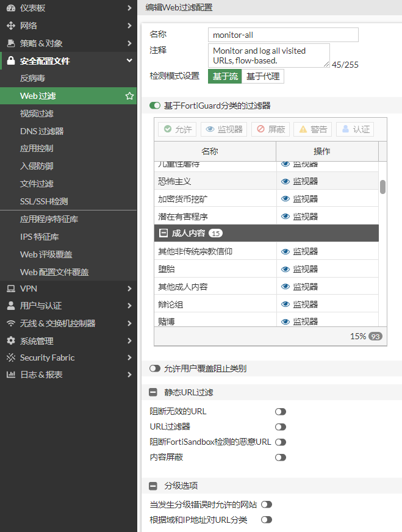Screen dimensions: 402x532
Task: Click the favorite star on Web过滤
Action: (x=129, y=96)
